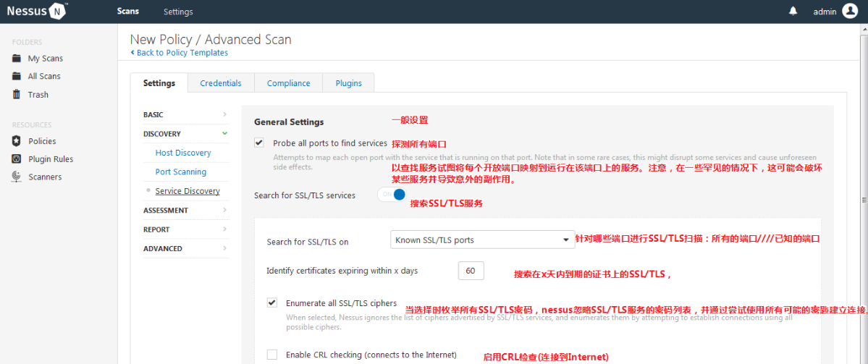Open Service Discovery settings

(x=187, y=191)
